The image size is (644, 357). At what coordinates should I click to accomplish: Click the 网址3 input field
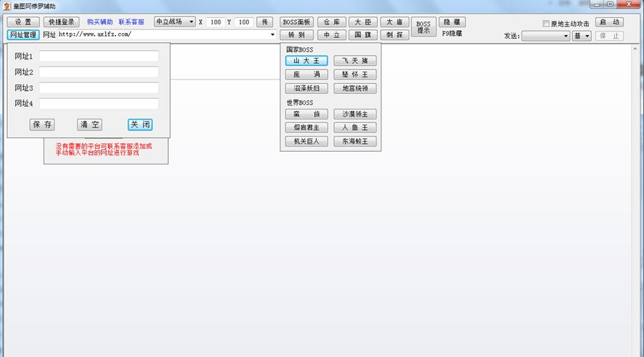point(99,88)
